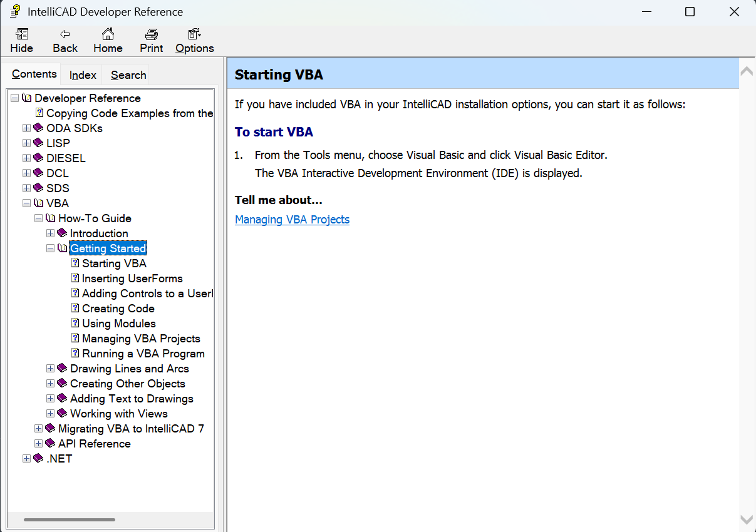The width and height of the screenshot is (756, 532).
Task: Expand the Adding Text to Drawings node
Action: (50, 398)
